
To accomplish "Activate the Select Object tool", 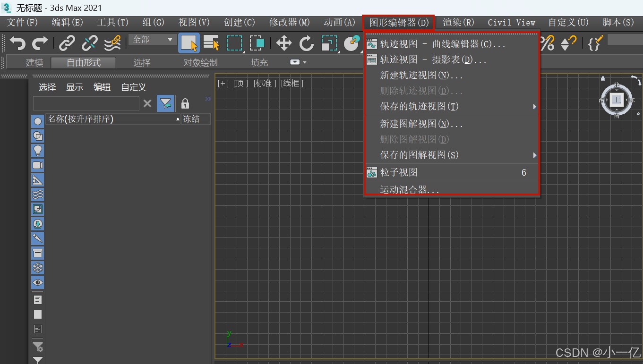I will click(x=189, y=43).
